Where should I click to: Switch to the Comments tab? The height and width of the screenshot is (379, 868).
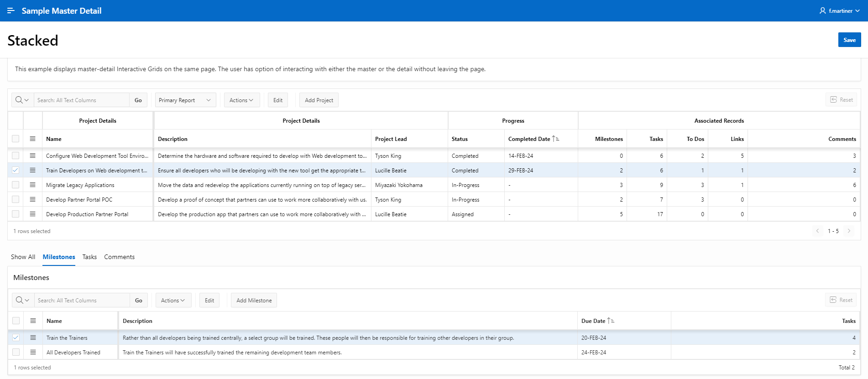119,257
